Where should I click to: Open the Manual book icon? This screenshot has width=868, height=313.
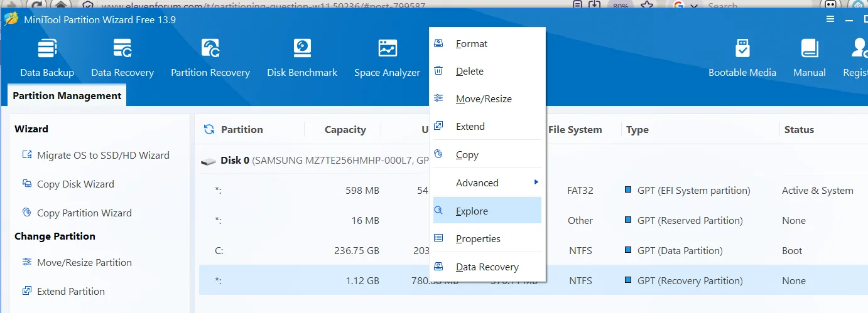[x=810, y=49]
